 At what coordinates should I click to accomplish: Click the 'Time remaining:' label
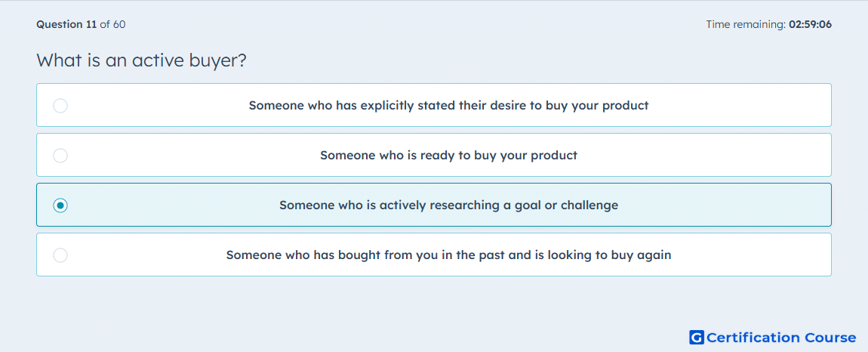coord(746,24)
